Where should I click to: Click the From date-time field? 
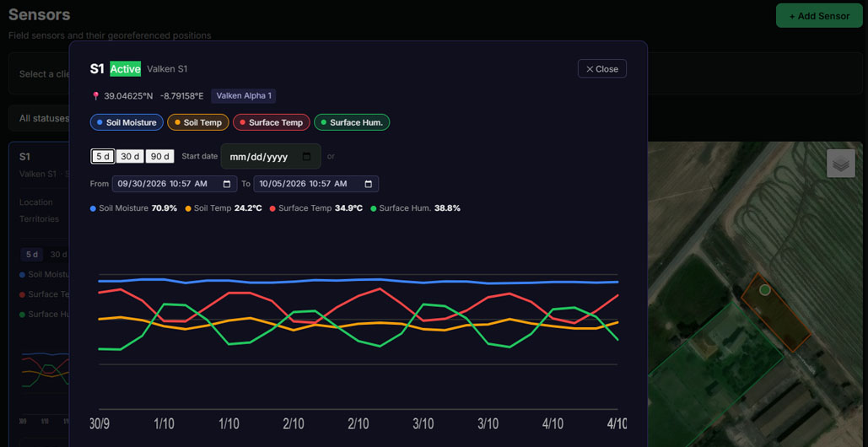(x=175, y=184)
